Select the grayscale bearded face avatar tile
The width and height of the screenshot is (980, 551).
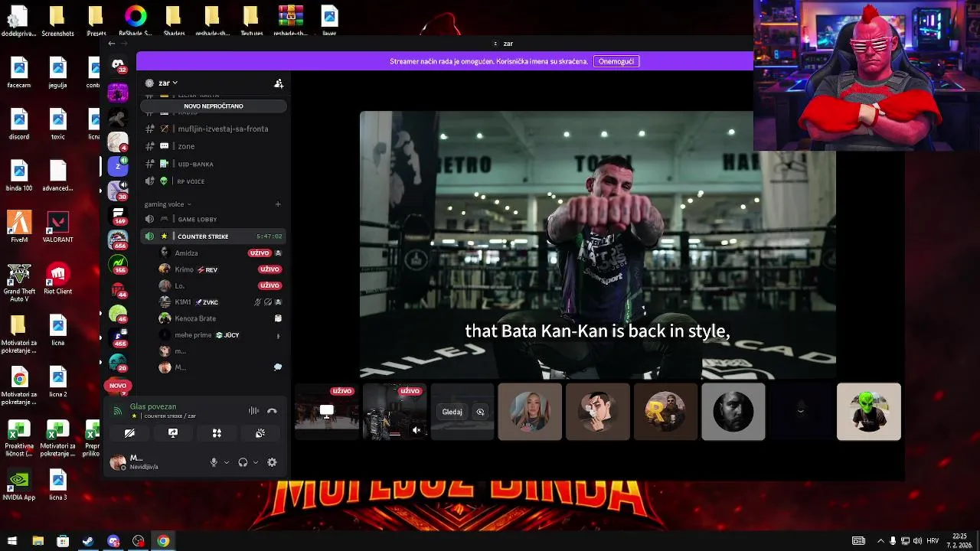tap(733, 412)
